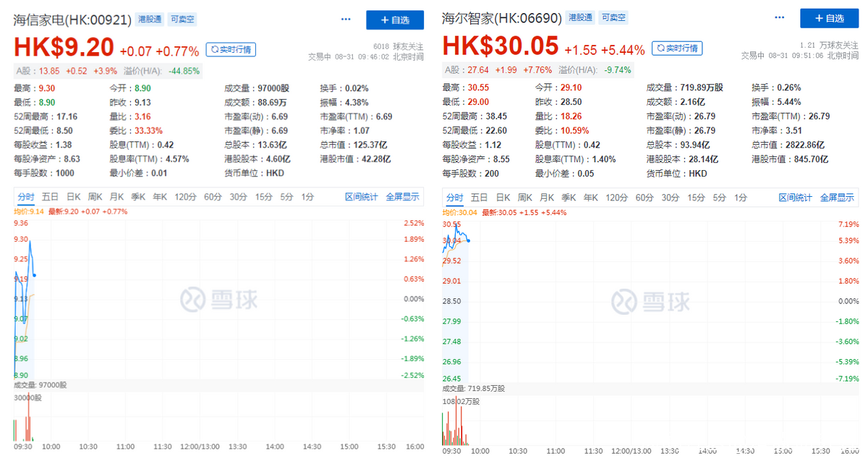Toggle 实时行情 refresh for 海尔智家

pos(676,48)
